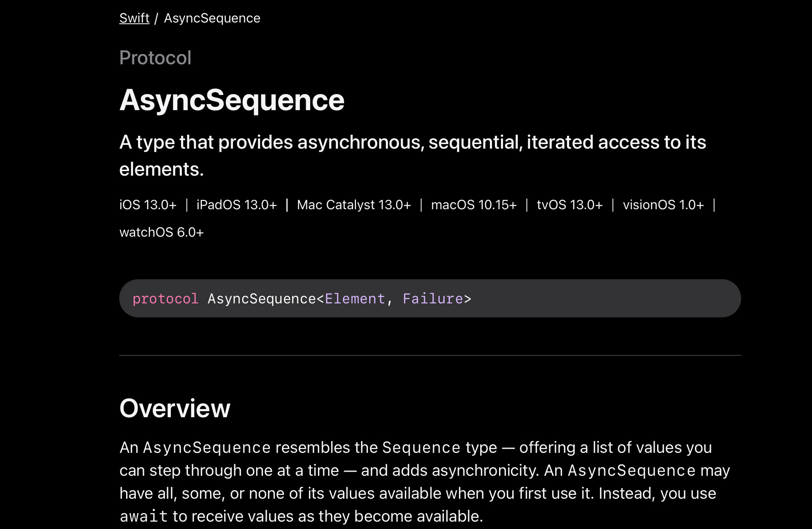Click the iPadOS 13.0+ availability label
812x529 pixels.
237,205
